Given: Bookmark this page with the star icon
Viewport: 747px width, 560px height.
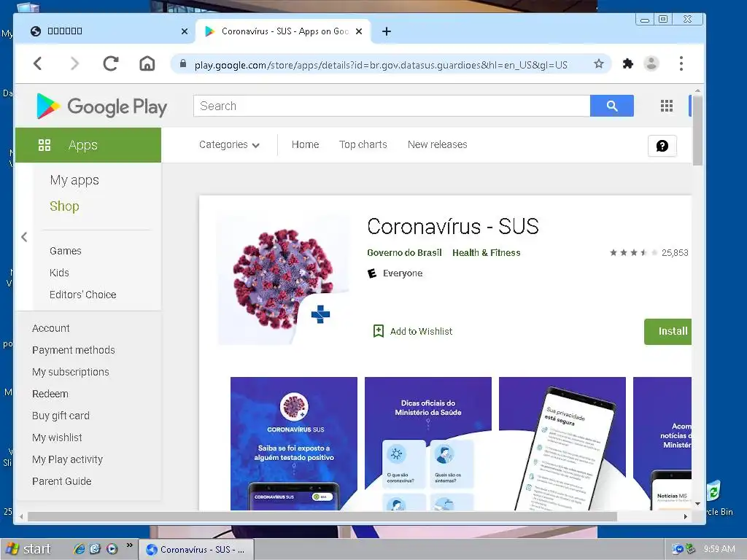Looking at the screenshot, I should pyautogui.click(x=599, y=64).
